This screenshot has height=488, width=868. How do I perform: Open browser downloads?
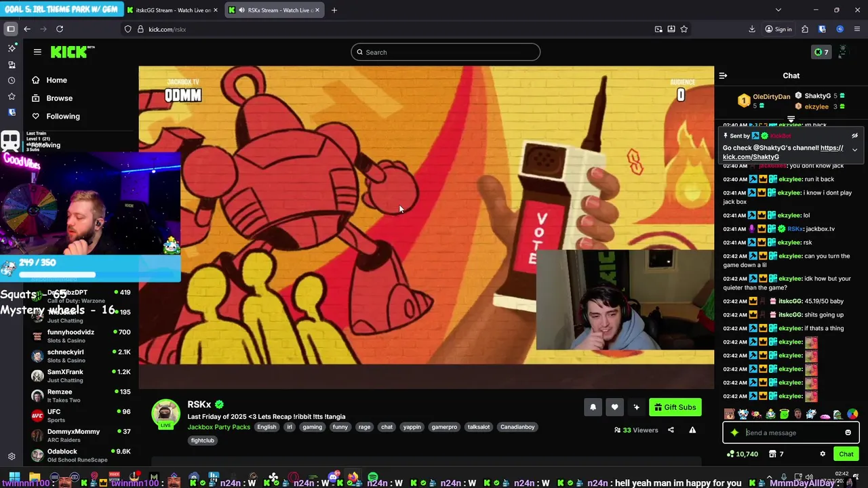click(x=752, y=29)
